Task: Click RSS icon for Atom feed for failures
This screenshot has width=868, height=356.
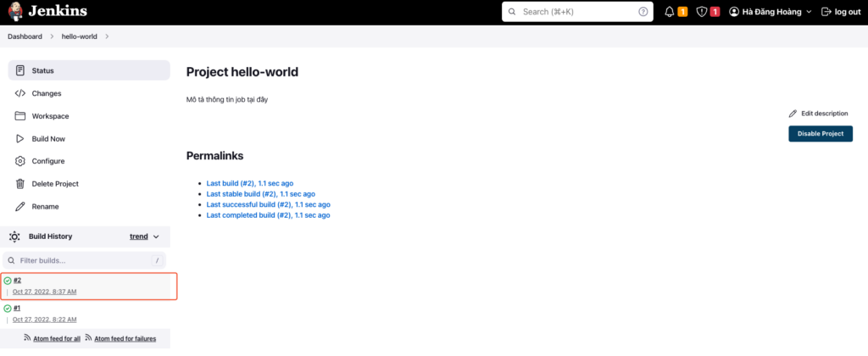Action: click(x=88, y=337)
